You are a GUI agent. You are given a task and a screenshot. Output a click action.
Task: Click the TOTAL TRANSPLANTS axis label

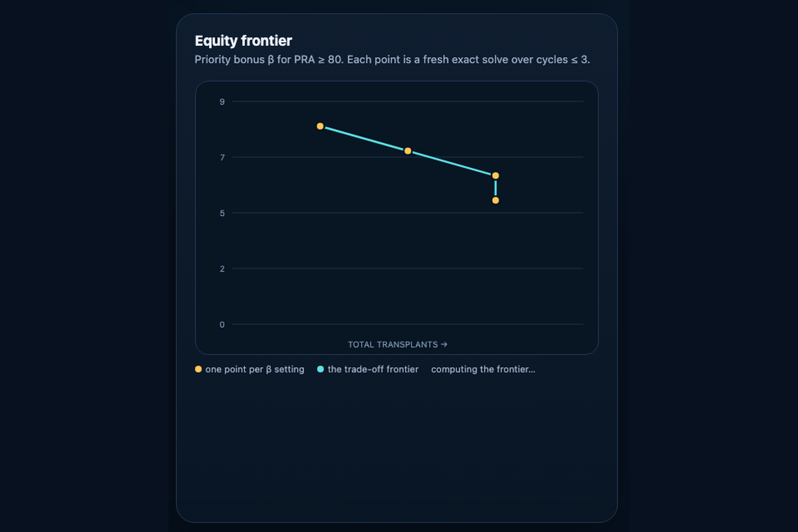(x=397, y=344)
